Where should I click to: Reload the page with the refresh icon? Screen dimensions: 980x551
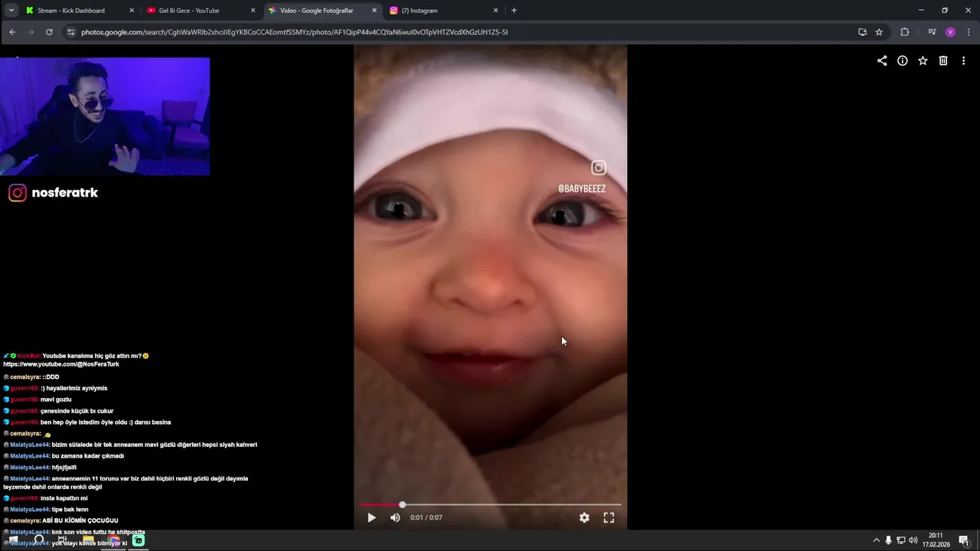(49, 32)
